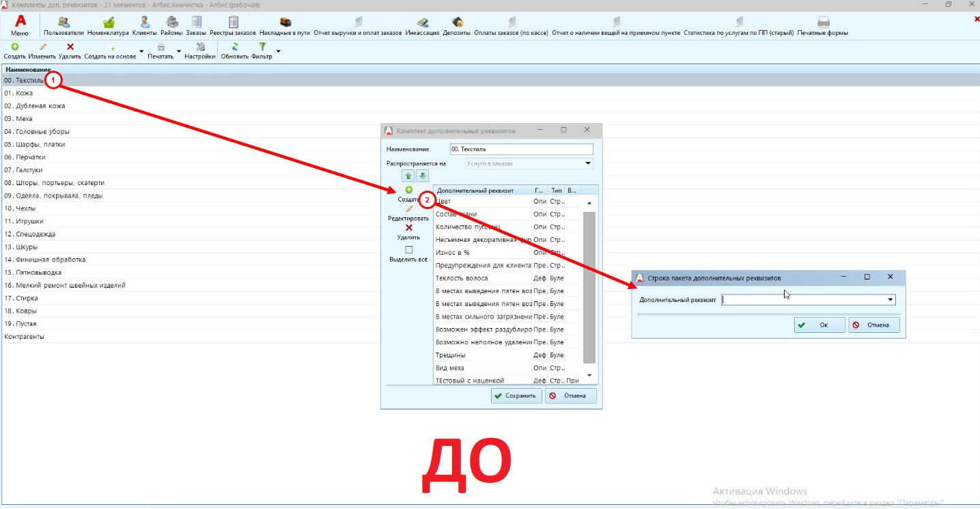Open Инкассация in the toolbar
The width and height of the screenshot is (980, 509).
tap(422, 26)
